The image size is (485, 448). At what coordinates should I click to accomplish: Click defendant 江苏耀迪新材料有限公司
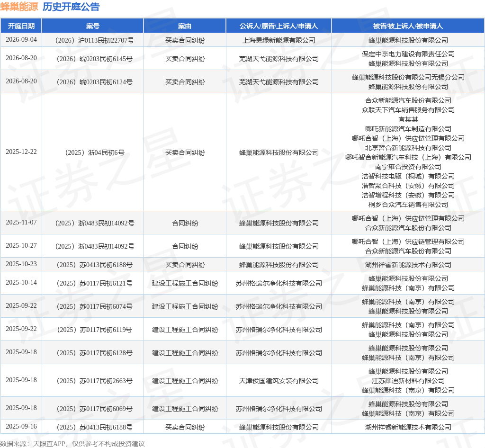[x=408, y=381]
